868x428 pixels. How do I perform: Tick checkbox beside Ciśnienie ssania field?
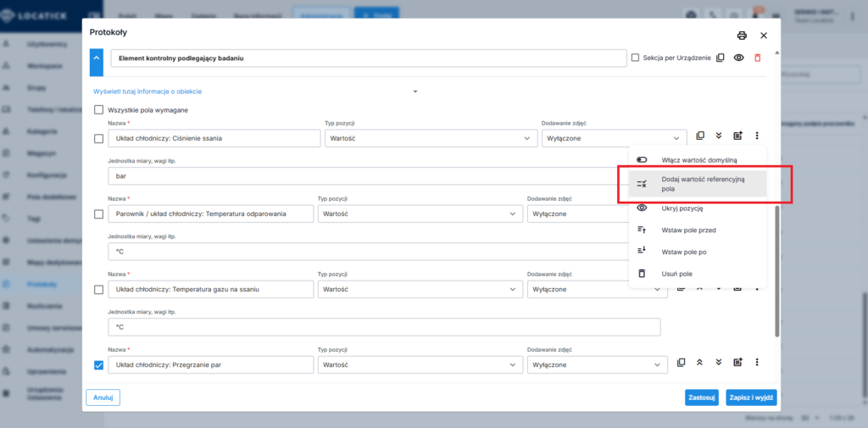pos(98,138)
